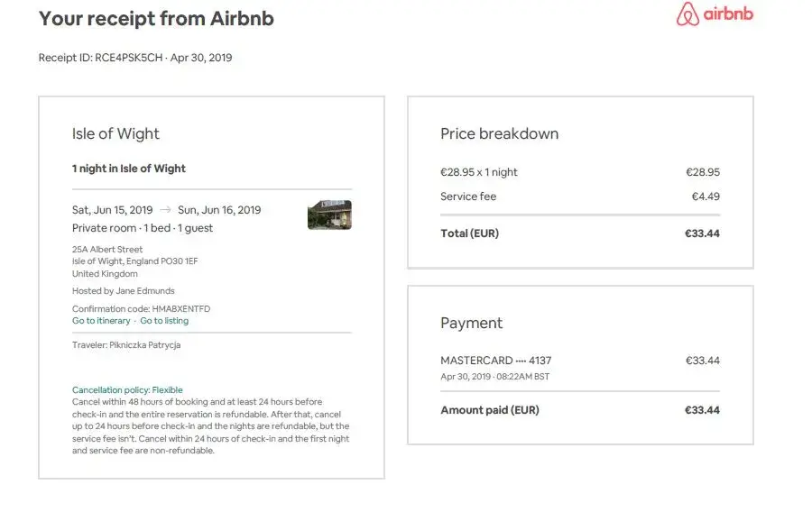Viewport: 812px width, 512px height.
Task: Open the Go to itinerary link
Action: pyautogui.click(x=101, y=321)
